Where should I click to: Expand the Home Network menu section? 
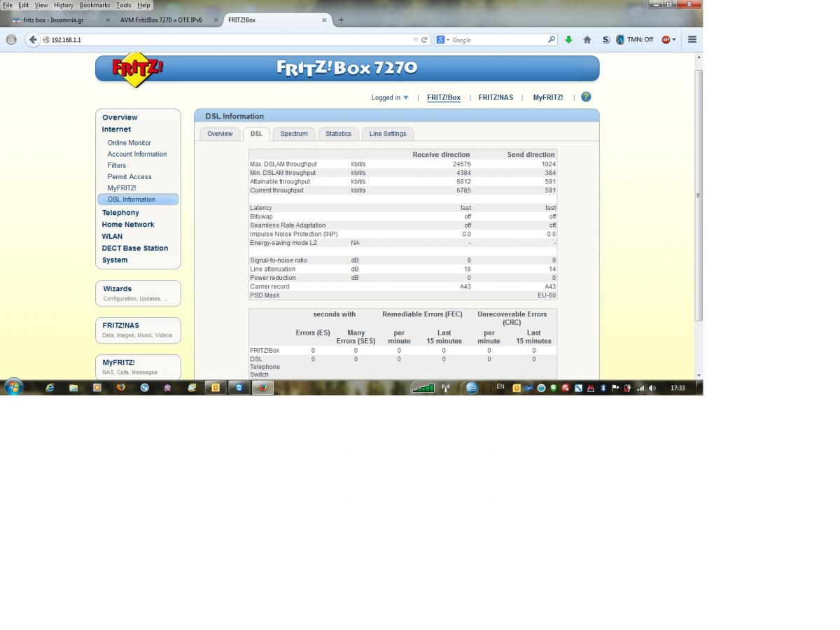click(x=128, y=225)
